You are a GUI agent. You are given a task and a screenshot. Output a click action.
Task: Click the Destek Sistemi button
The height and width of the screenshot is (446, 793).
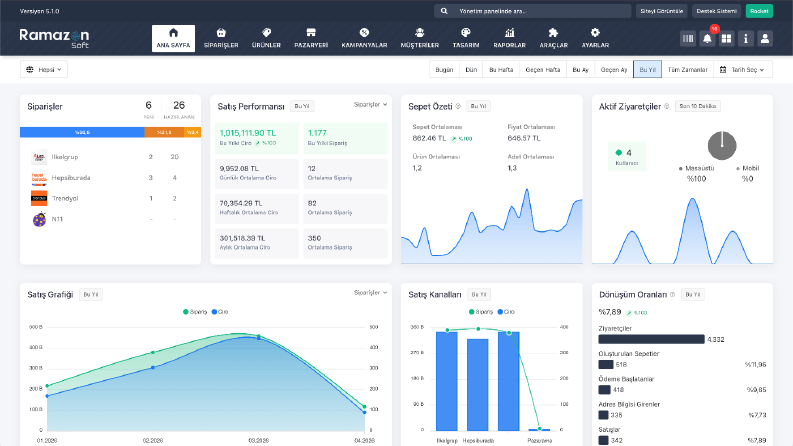pyautogui.click(x=716, y=11)
